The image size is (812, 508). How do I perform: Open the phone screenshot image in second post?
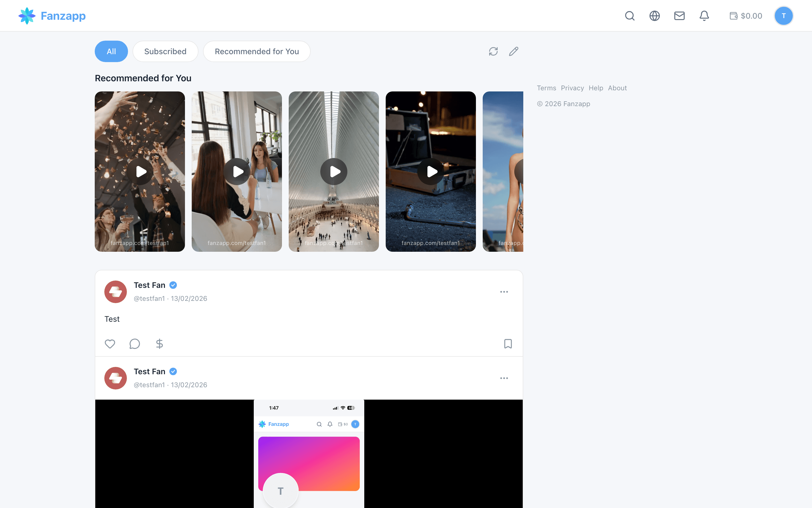[x=309, y=454]
